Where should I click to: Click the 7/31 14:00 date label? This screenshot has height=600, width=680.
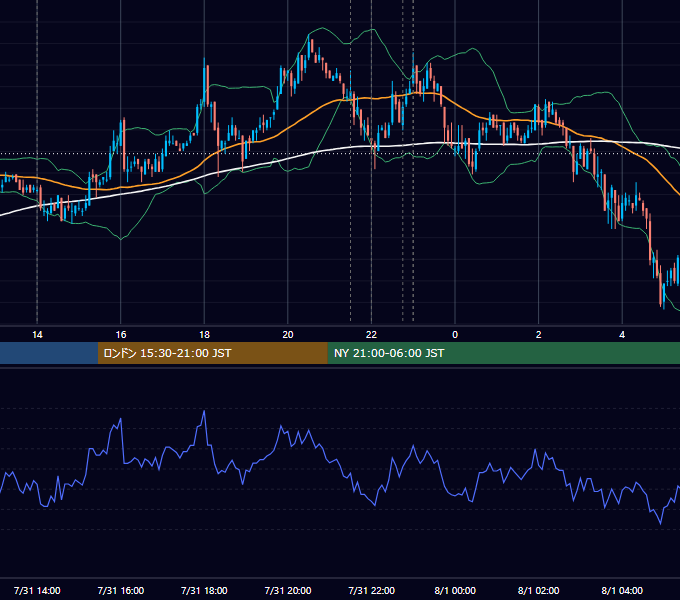coord(37,590)
